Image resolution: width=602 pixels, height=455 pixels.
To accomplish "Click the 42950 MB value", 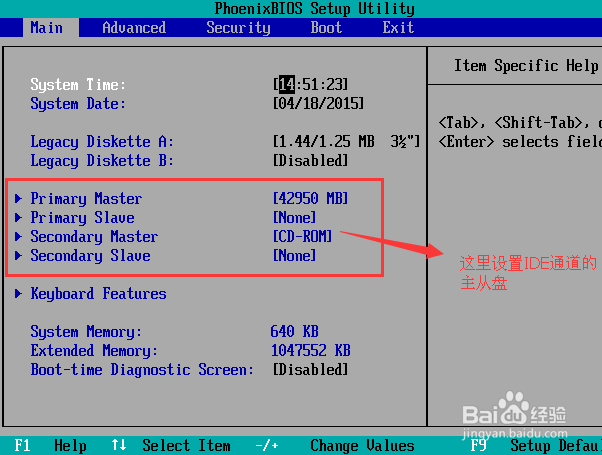I will [311, 199].
